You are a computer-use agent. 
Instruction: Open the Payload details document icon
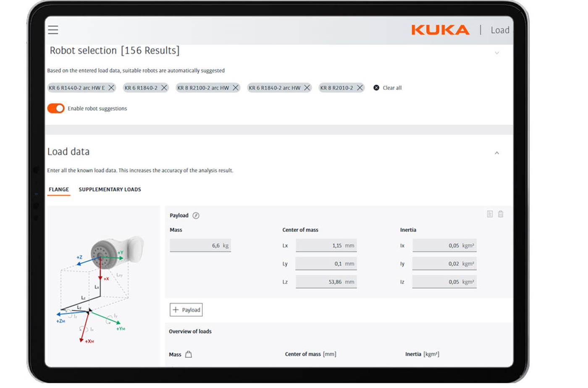pos(489,214)
